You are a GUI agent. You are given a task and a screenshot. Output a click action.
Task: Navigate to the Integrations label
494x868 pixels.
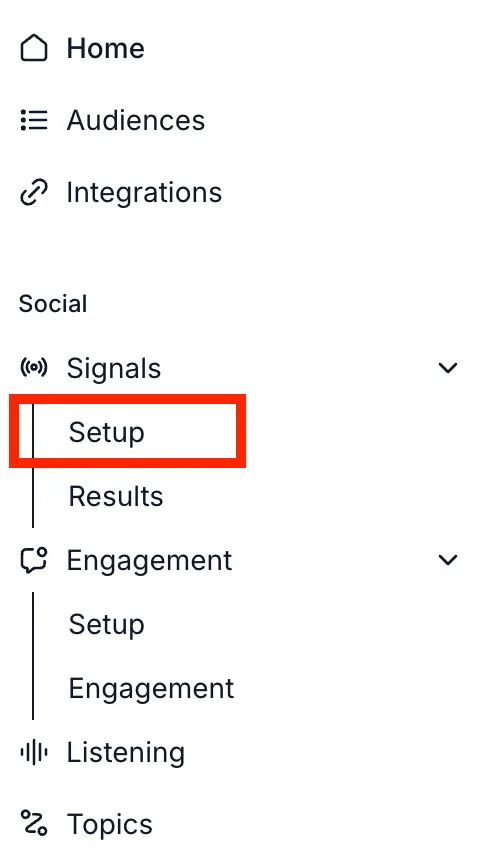tap(144, 193)
